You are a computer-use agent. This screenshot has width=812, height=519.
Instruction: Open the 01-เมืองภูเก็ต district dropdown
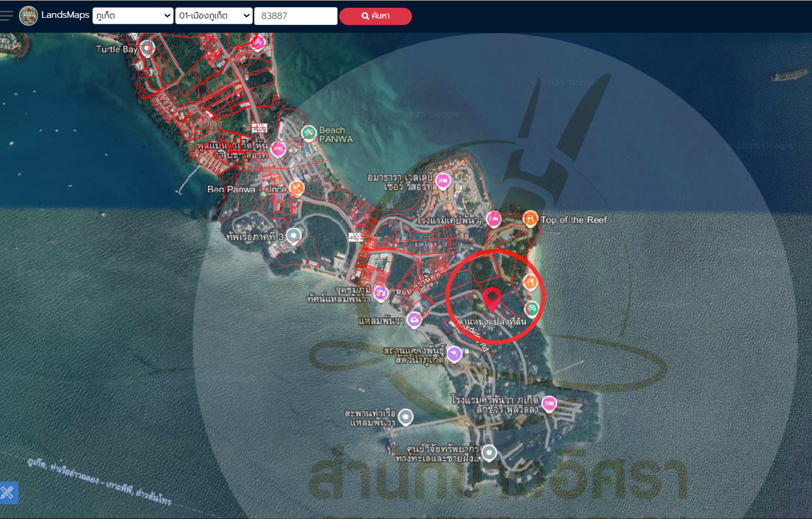click(214, 16)
